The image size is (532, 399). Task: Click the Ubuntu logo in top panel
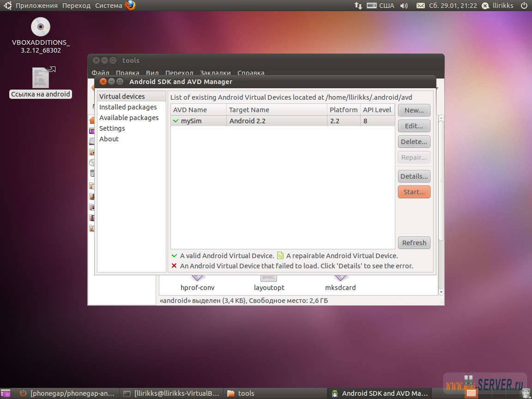tap(7, 6)
